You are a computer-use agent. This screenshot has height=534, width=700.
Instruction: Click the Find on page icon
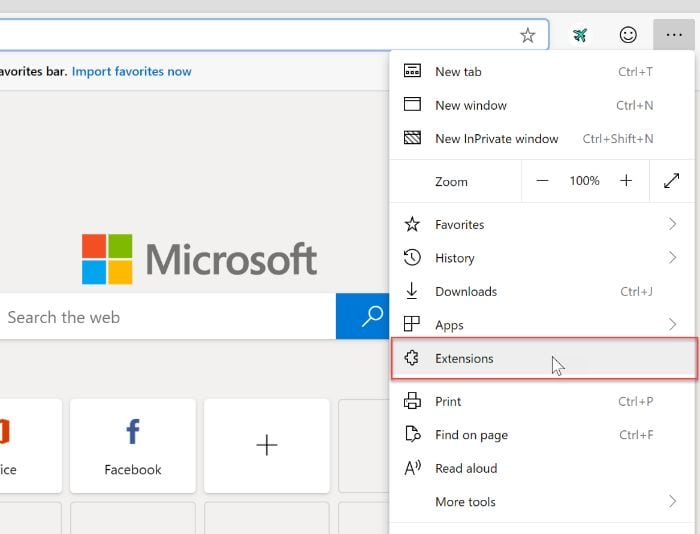[x=412, y=434]
